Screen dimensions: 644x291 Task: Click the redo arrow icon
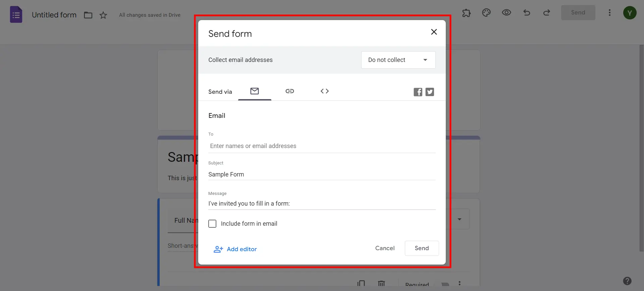click(x=547, y=13)
